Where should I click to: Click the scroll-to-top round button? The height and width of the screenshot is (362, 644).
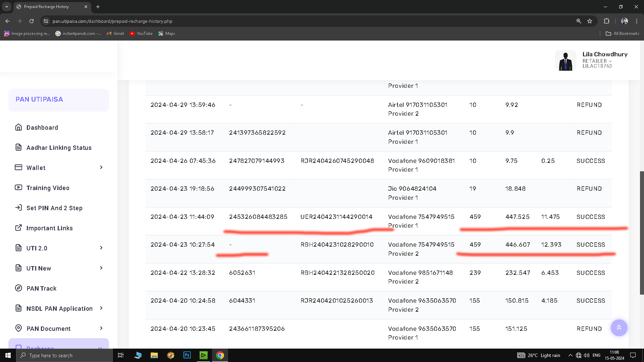click(x=619, y=327)
